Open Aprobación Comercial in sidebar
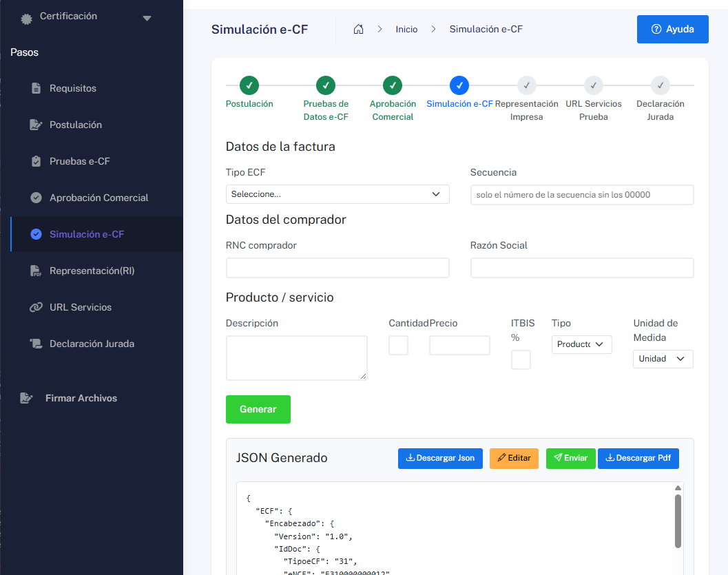Image resolution: width=728 pixels, height=575 pixels. 99,198
